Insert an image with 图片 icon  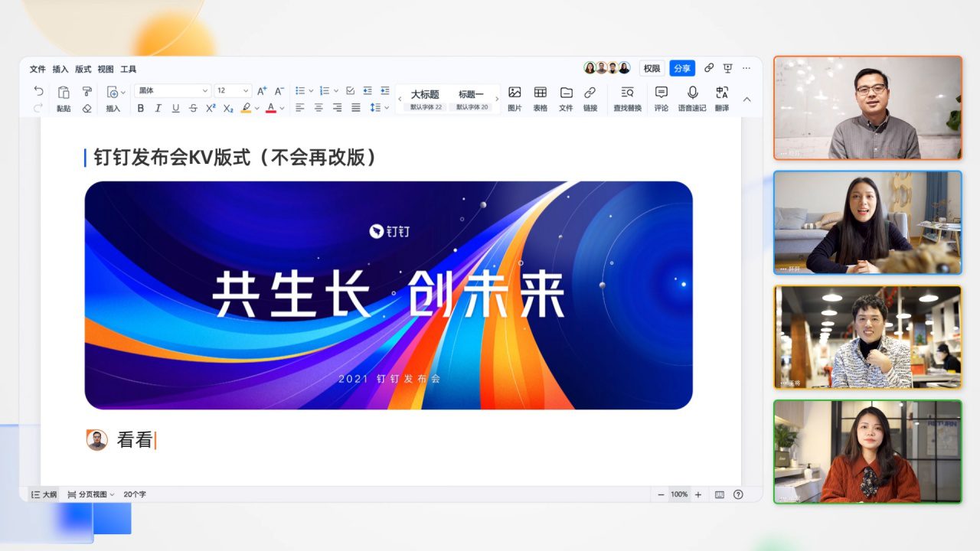coord(514,97)
